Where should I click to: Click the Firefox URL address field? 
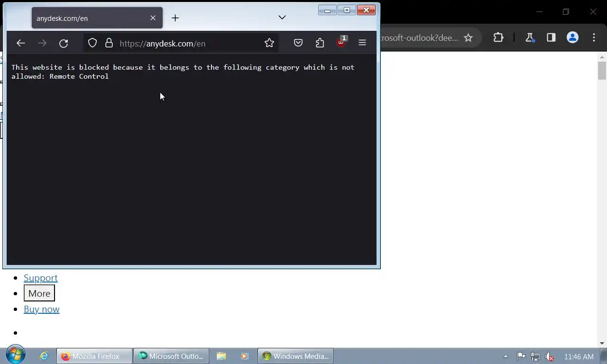180,43
